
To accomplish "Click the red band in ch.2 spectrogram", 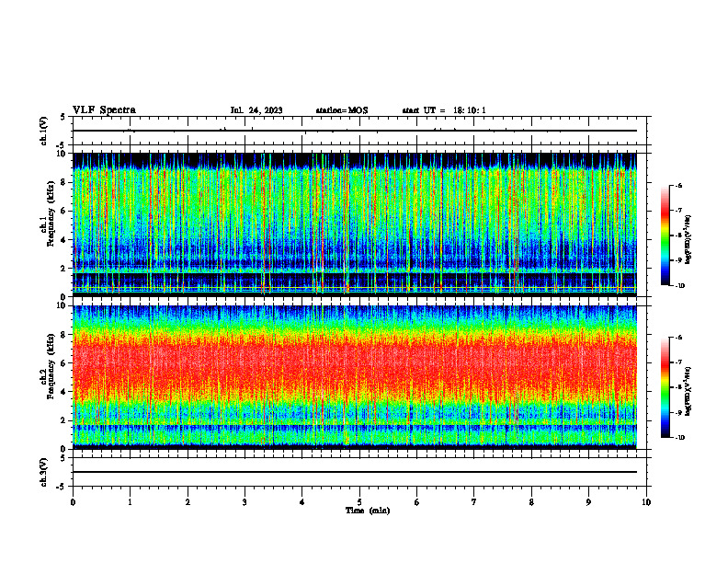I will (x=355, y=367).
